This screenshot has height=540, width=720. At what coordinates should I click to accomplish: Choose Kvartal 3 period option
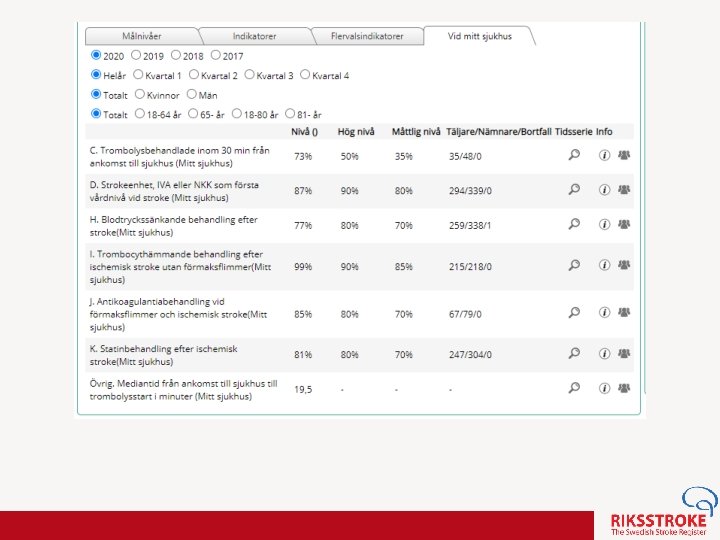[249, 74]
